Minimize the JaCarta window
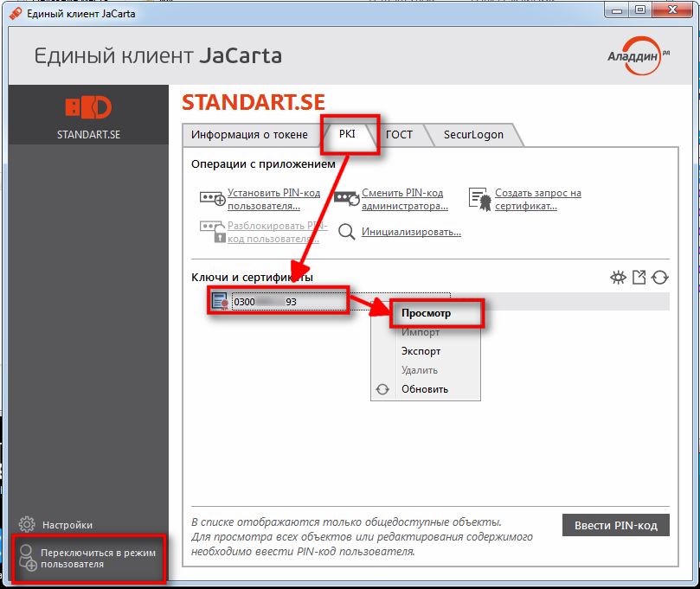This screenshot has height=589, width=700. coord(617,10)
